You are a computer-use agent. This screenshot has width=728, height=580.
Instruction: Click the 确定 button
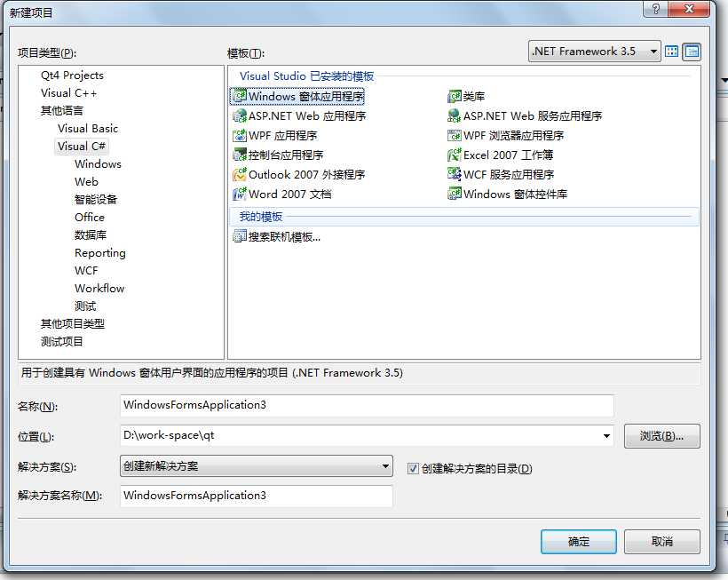point(579,542)
